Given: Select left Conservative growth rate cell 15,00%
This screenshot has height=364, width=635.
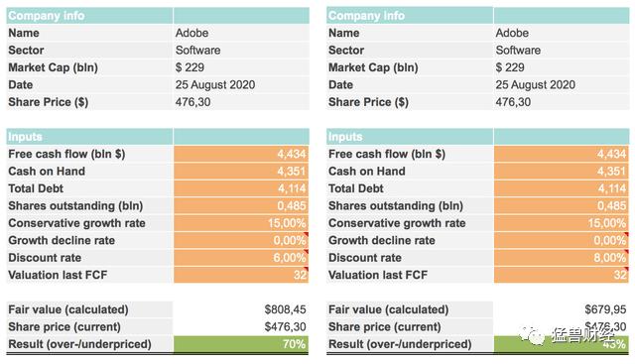Looking at the screenshot, I should click(241, 223).
